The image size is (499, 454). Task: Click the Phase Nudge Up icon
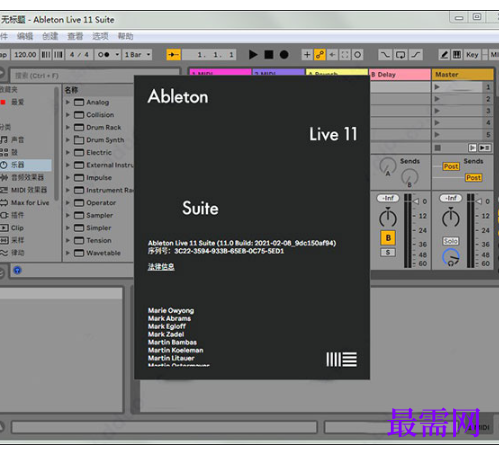[58, 55]
